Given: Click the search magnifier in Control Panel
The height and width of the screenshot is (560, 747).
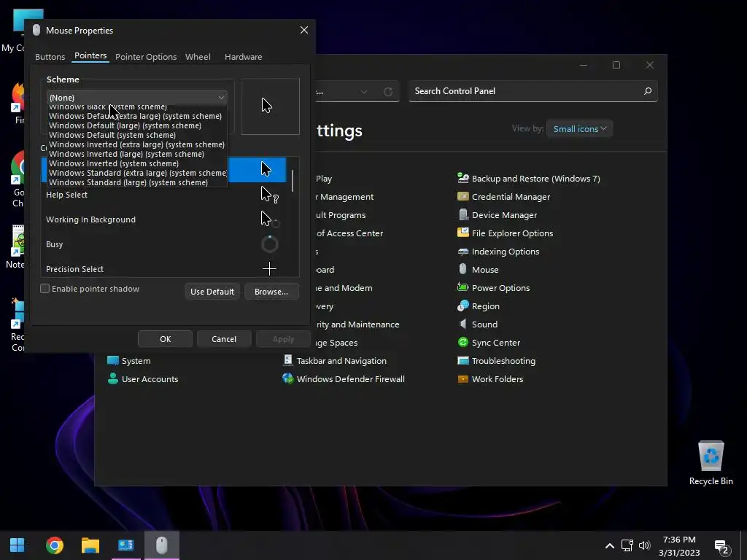Looking at the screenshot, I should [648, 91].
